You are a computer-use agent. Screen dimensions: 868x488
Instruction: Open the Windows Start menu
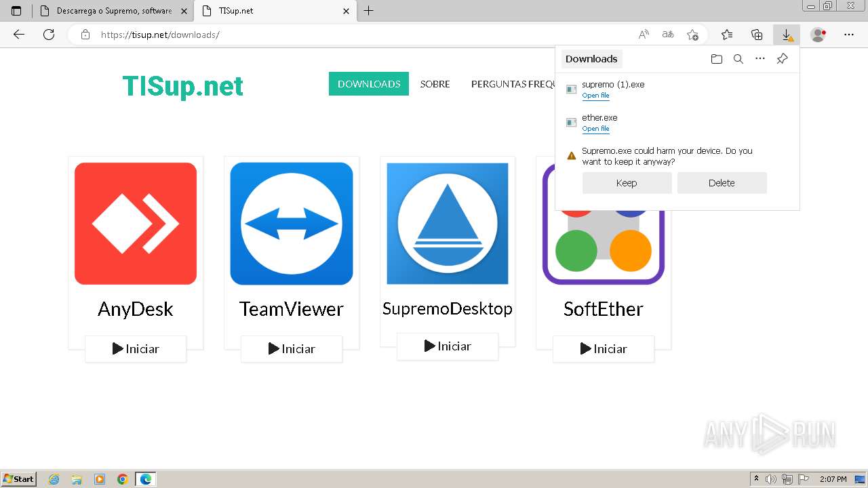pyautogui.click(x=19, y=479)
